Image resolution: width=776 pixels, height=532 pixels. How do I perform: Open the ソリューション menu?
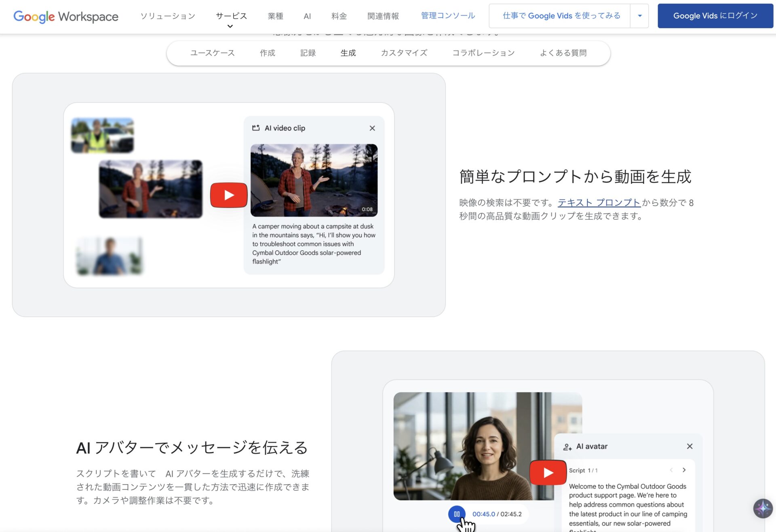coord(168,16)
